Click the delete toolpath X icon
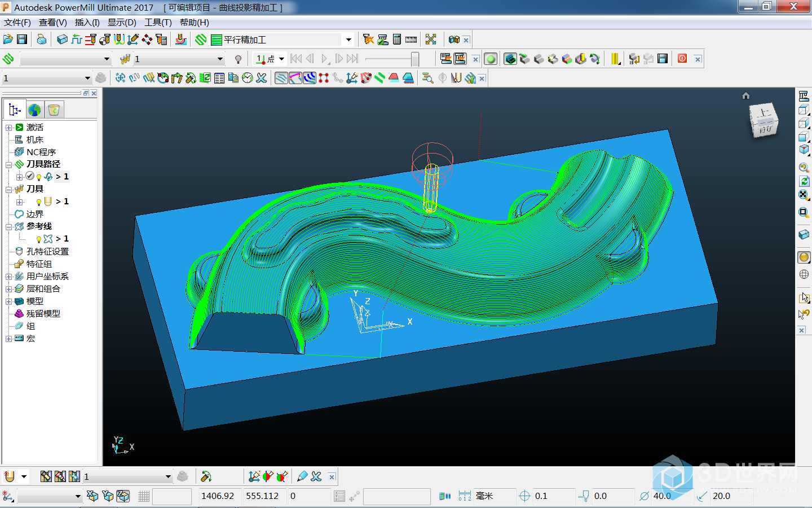The image size is (812, 508). 262,78
